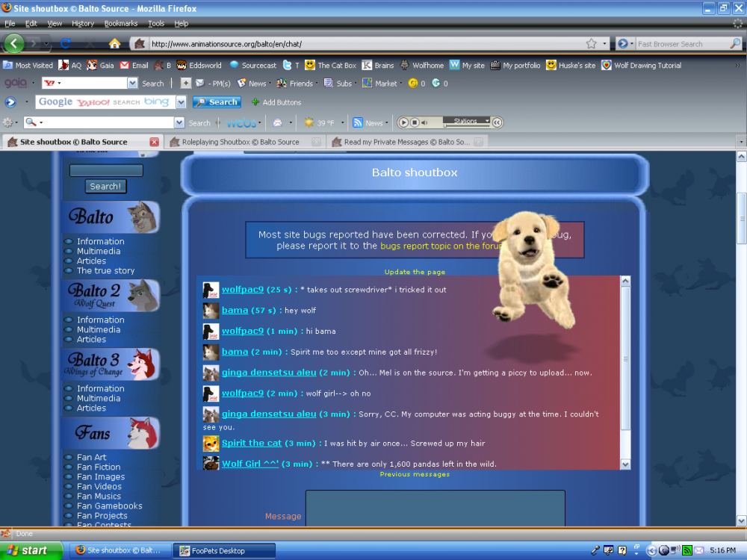Adjust the radio toolbar volume slider

click(x=466, y=126)
